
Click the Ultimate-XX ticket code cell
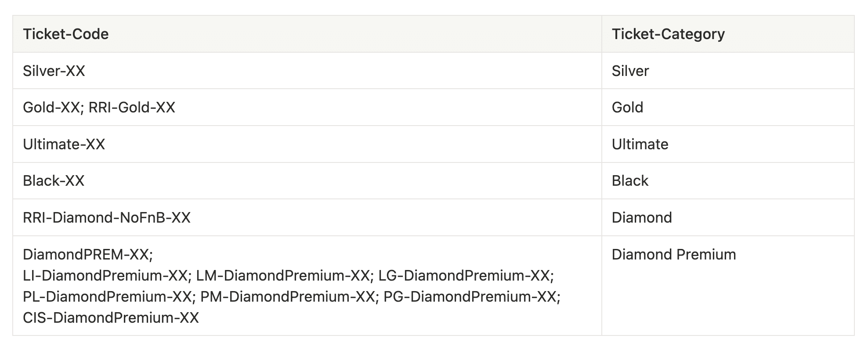(64, 144)
